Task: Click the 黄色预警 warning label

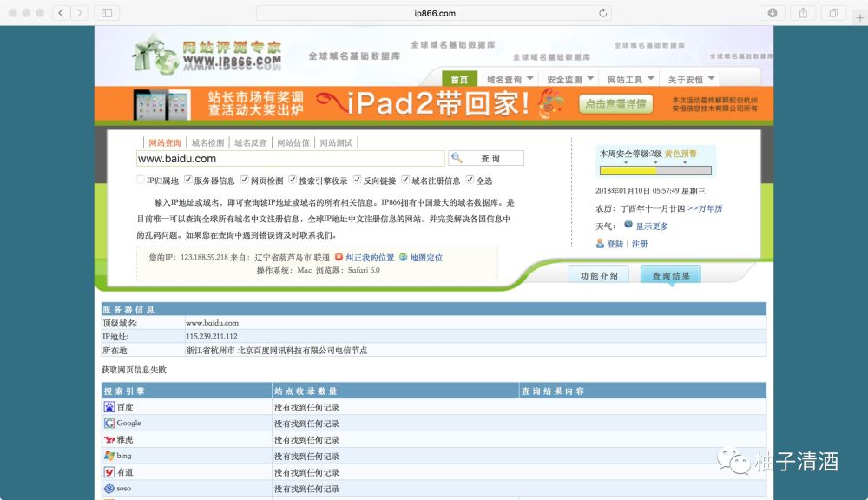Action: 681,154
